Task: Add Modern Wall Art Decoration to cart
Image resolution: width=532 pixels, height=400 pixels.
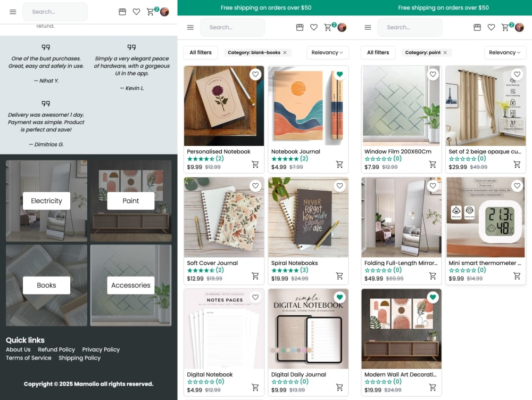Action: coord(433,387)
